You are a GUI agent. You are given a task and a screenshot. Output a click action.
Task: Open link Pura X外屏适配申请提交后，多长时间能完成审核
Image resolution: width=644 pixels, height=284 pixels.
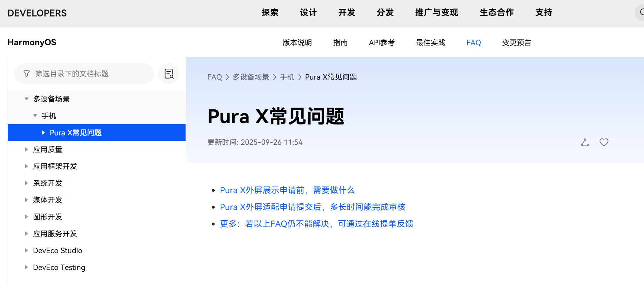(313, 207)
